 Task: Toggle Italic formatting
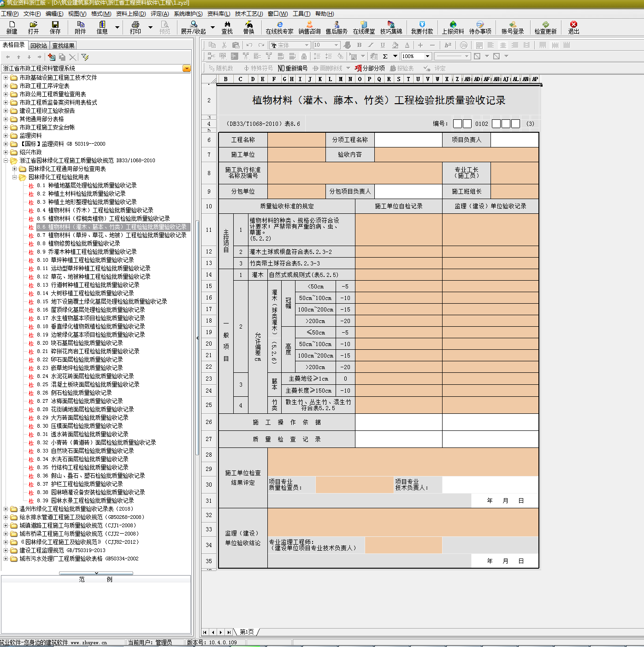(371, 45)
